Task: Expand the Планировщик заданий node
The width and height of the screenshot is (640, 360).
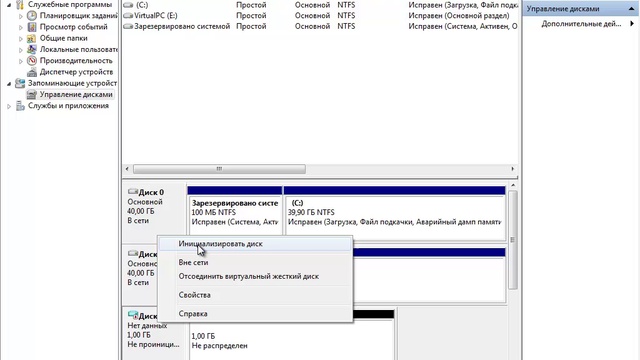Action: point(21,16)
